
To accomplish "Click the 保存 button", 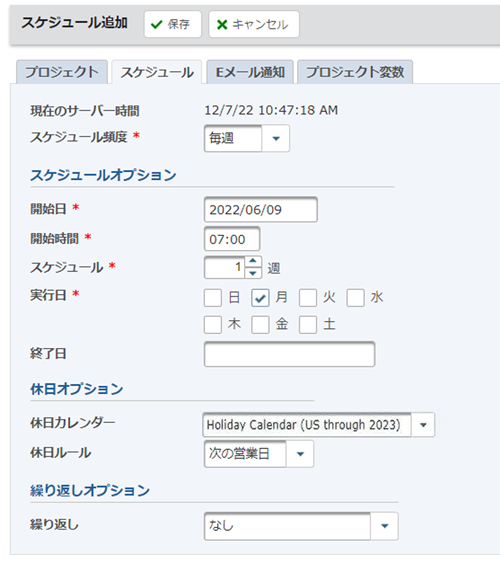I will coord(172,24).
